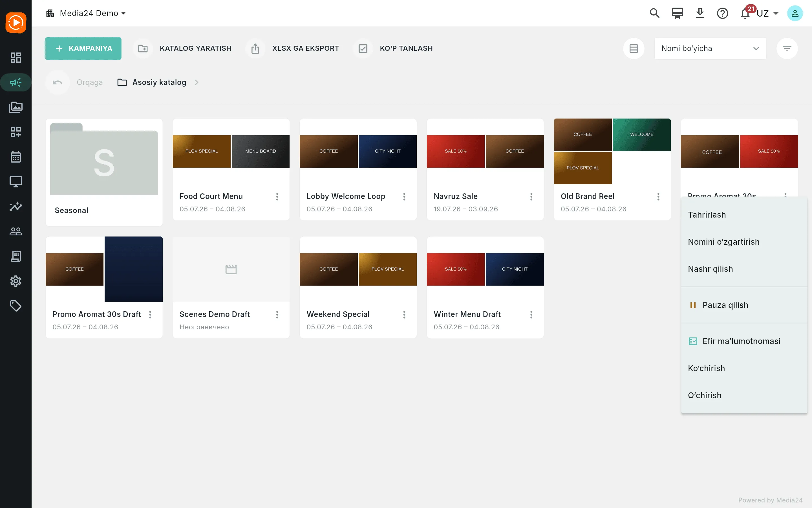
Task: Click Weekend Special title
Action: pyautogui.click(x=338, y=314)
